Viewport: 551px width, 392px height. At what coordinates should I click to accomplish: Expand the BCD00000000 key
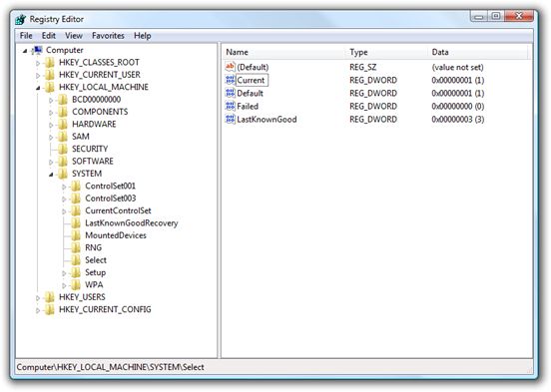[x=51, y=101]
